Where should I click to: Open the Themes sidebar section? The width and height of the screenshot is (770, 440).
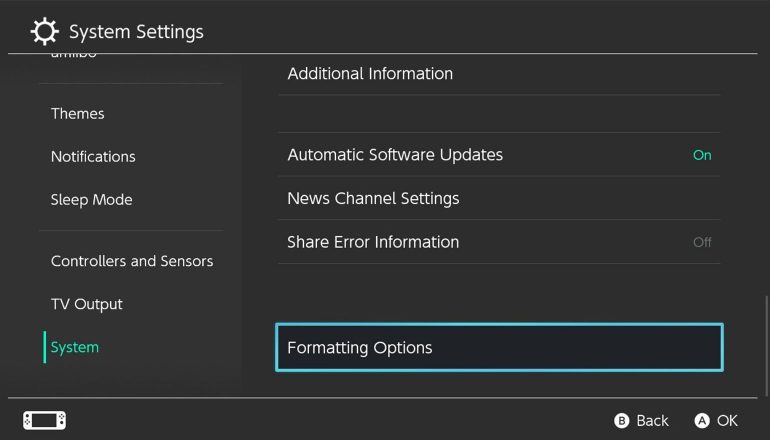(x=78, y=114)
